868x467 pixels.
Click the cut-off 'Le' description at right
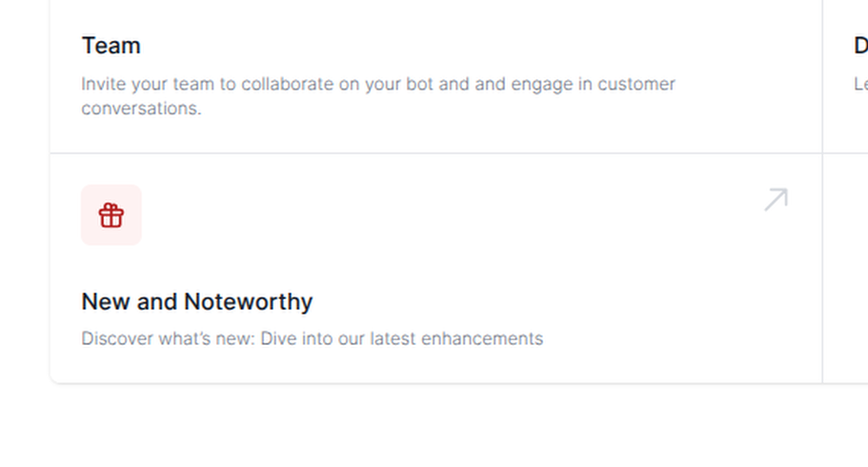[860, 84]
